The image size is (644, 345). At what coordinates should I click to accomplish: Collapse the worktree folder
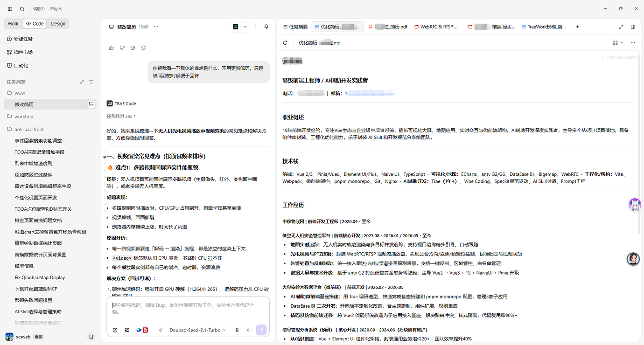[x=20, y=117]
